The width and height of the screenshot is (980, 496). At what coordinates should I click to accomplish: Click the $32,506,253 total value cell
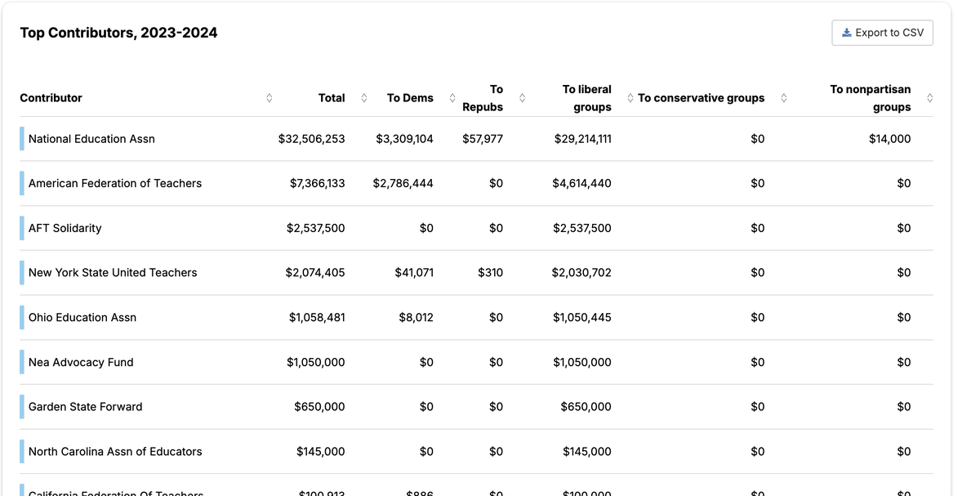(311, 139)
